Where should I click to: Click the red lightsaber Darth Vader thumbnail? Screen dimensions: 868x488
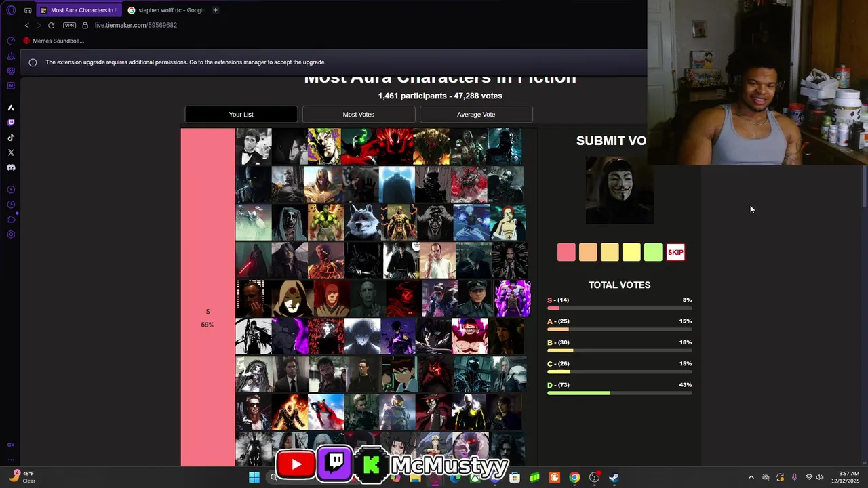tap(254, 260)
